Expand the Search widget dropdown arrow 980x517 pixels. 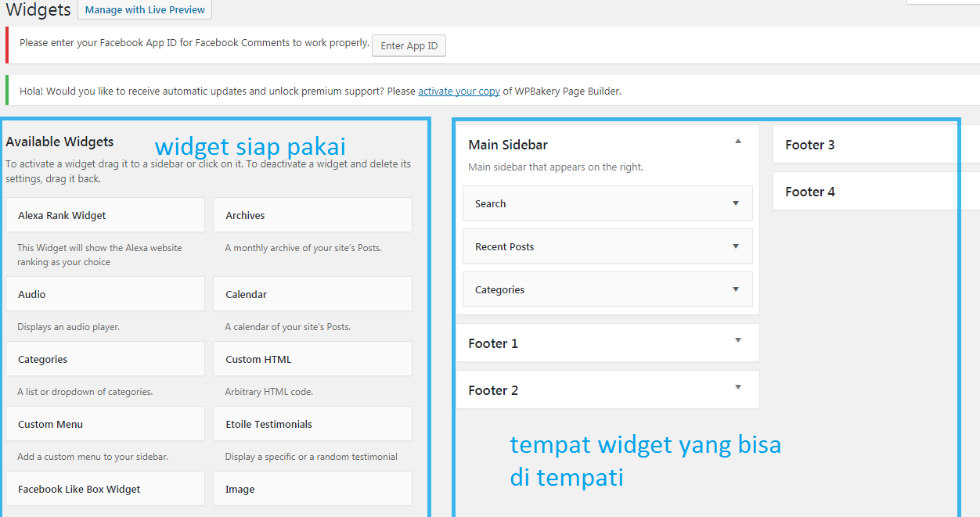pos(735,203)
